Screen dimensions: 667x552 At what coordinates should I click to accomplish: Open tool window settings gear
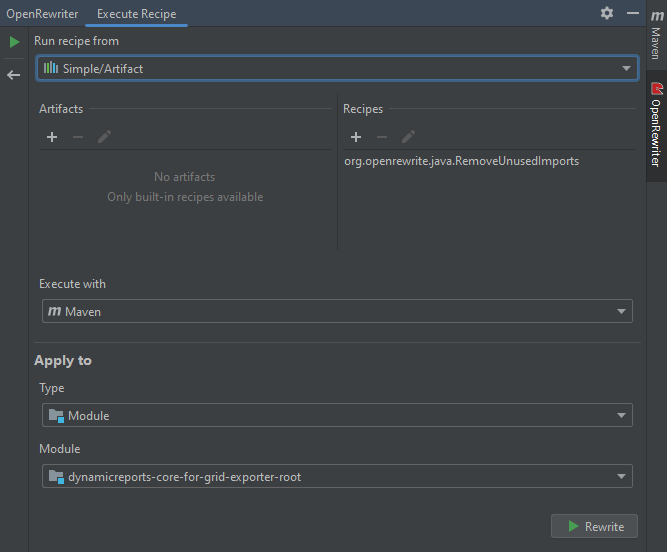pyautogui.click(x=607, y=13)
